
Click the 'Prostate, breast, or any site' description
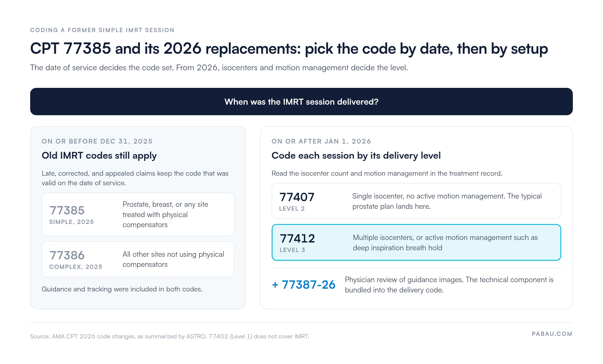pyautogui.click(x=165, y=214)
